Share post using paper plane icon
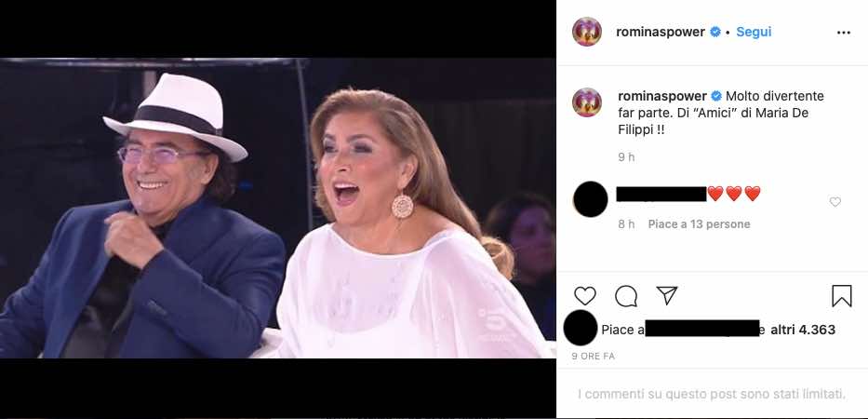The width and height of the screenshot is (868, 419). click(x=666, y=296)
